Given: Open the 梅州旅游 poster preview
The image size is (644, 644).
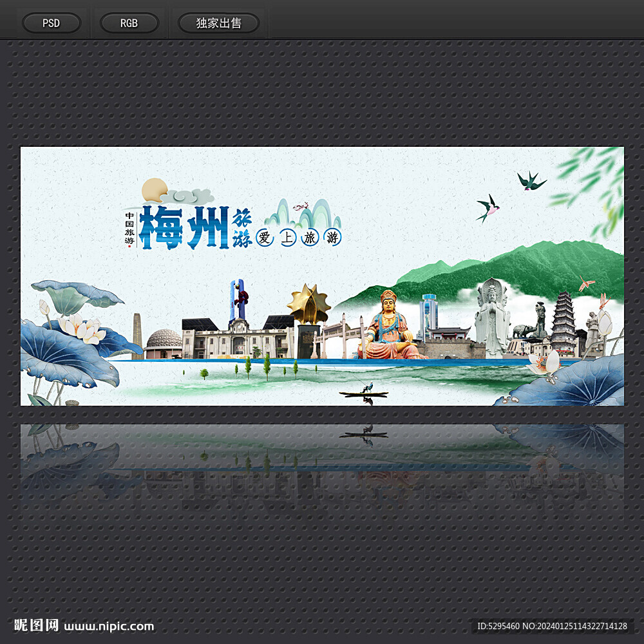Looking at the screenshot, I should (322, 276).
